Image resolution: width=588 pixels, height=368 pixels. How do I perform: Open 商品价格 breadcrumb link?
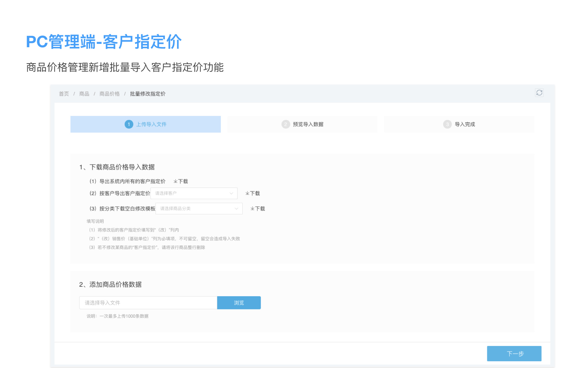click(x=109, y=94)
